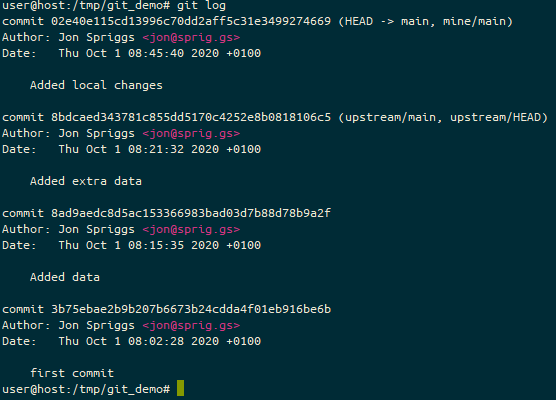556x400 pixels.
Task: Click the 'upstream/main' ref label
Action: pyautogui.click(x=390, y=117)
